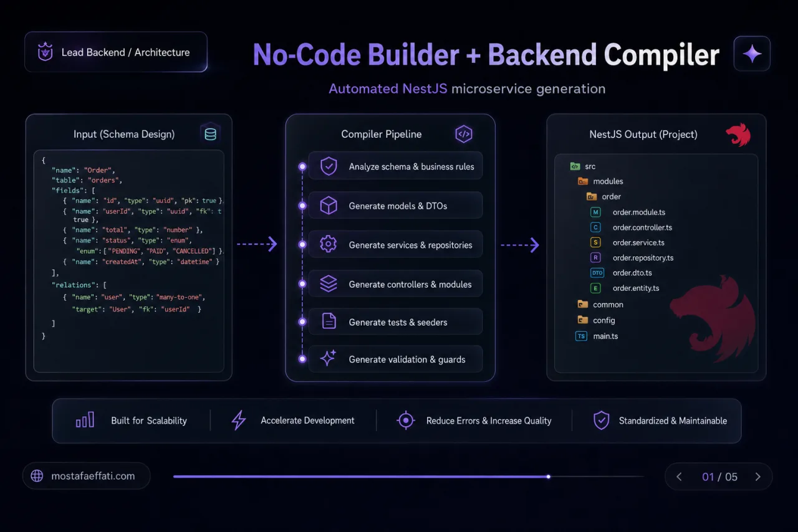The image size is (798, 532).
Task: Expand the src folder in the tree
Action: [583, 166]
